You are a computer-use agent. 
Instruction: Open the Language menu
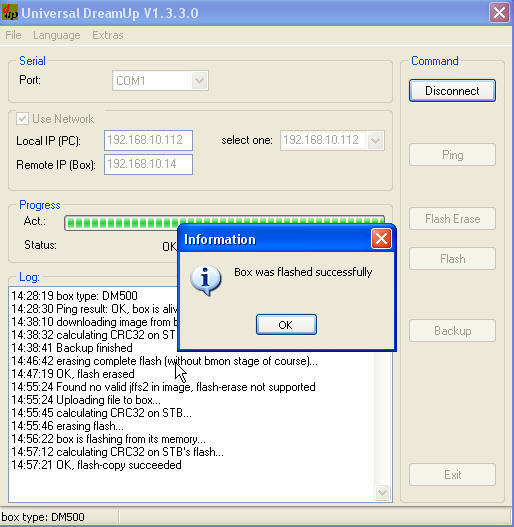tap(56, 35)
